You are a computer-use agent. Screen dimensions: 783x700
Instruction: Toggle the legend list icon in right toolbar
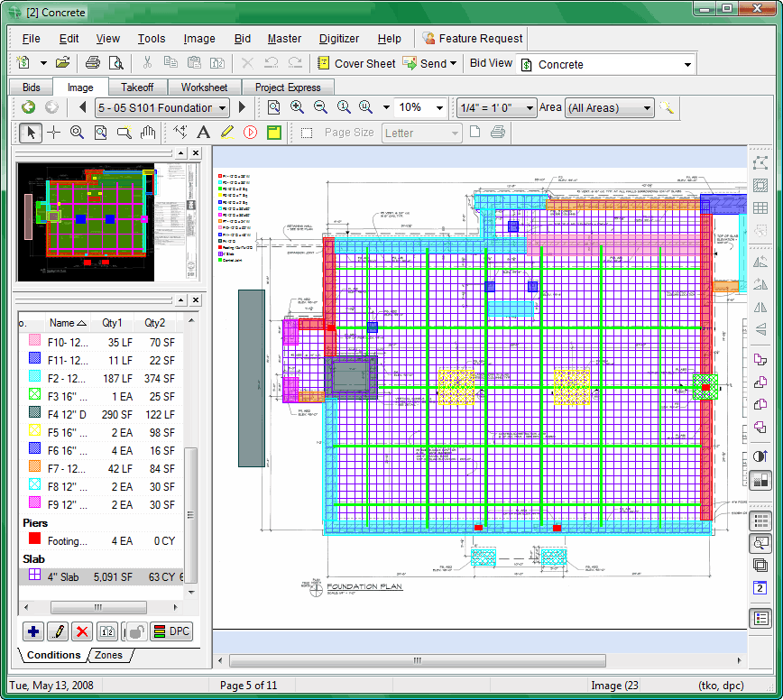pyautogui.click(x=760, y=618)
